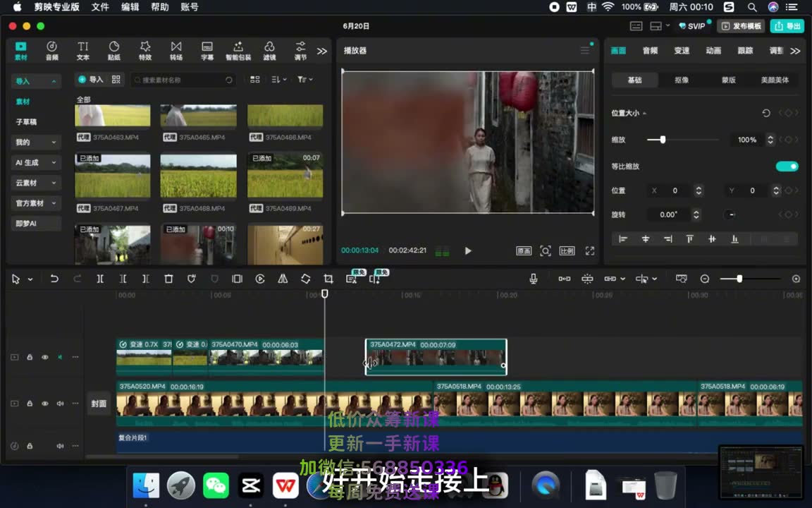Image resolution: width=812 pixels, height=508 pixels.
Task: Toggle the 等比缩放 switch
Action: tap(787, 167)
